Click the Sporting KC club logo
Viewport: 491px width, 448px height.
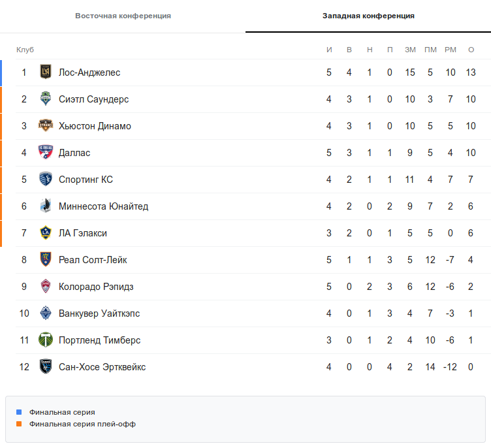pos(45,180)
